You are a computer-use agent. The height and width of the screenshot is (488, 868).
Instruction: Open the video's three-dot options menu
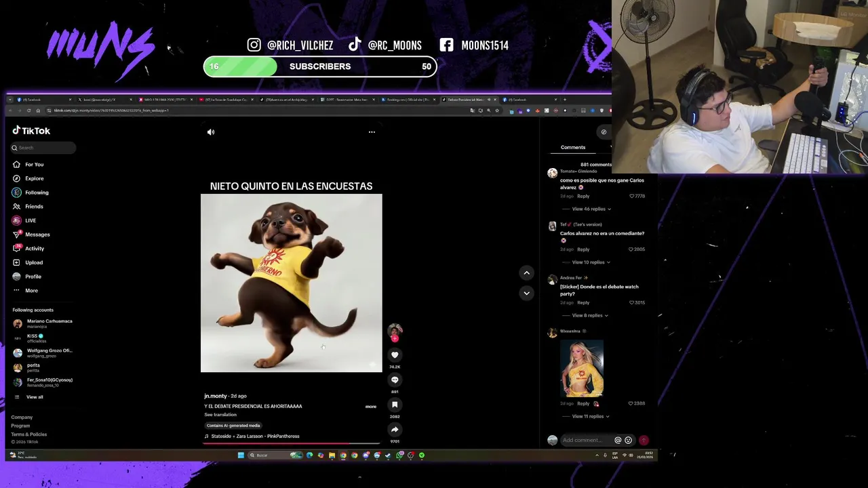tap(372, 132)
